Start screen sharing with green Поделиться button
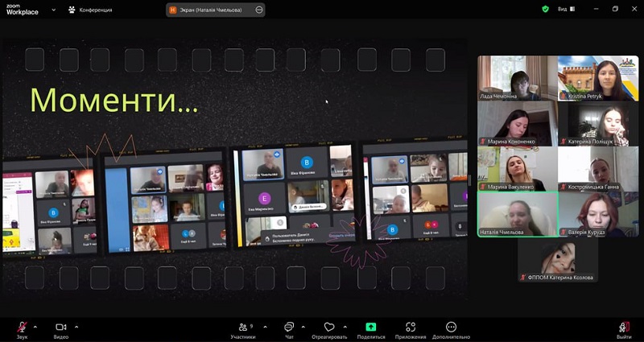The image size is (644, 342). (371, 330)
